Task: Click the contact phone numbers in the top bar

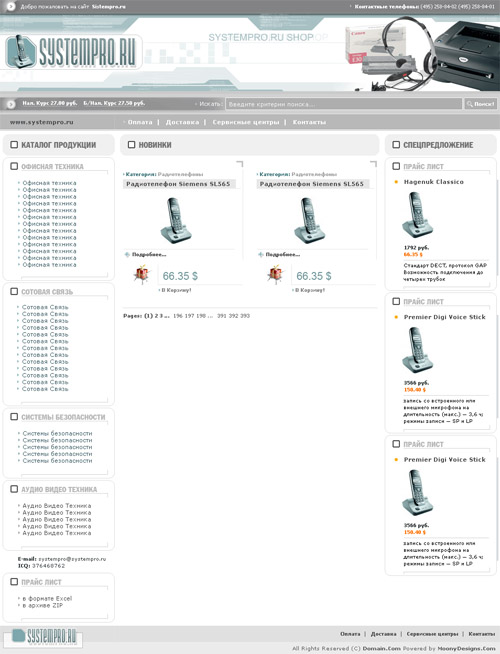Action: point(457,7)
